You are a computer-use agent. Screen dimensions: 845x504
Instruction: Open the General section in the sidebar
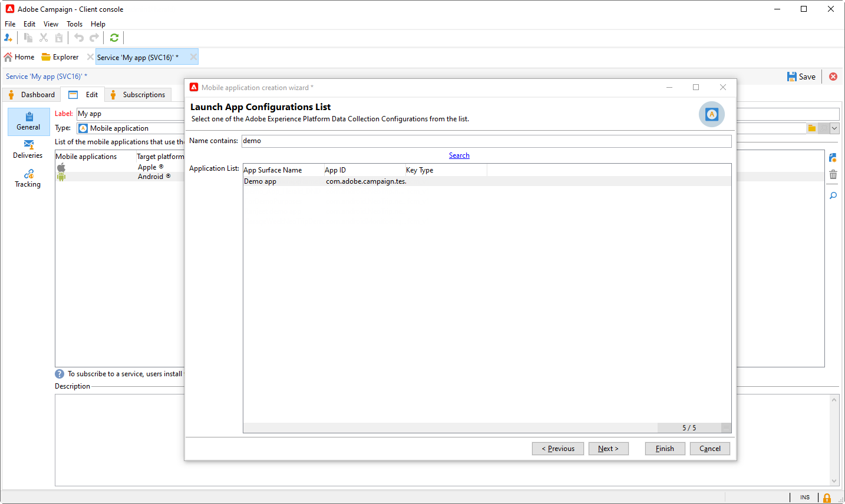pyautogui.click(x=28, y=121)
